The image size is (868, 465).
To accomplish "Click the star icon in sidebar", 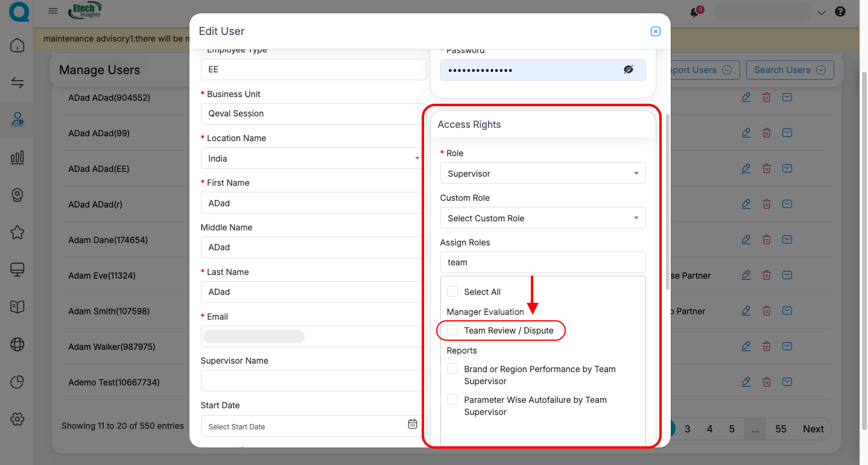I will click(x=17, y=232).
